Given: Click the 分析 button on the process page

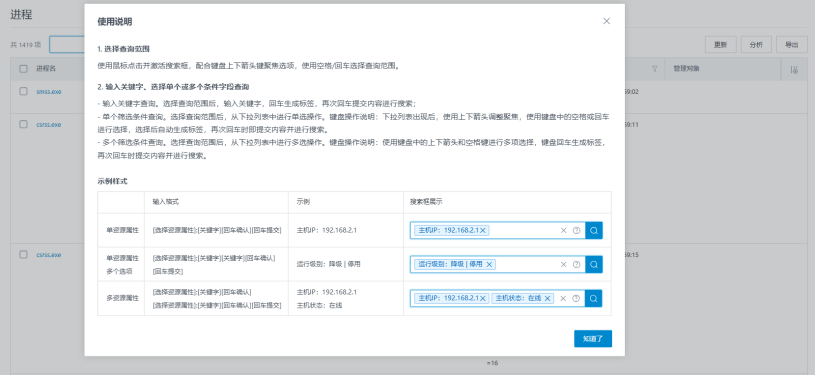Looking at the screenshot, I should point(756,45).
